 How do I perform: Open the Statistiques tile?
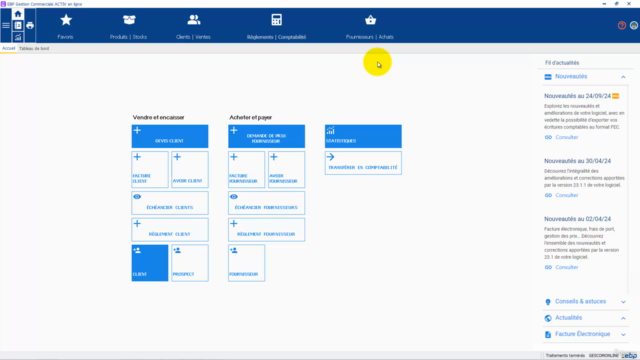(363, 136)
